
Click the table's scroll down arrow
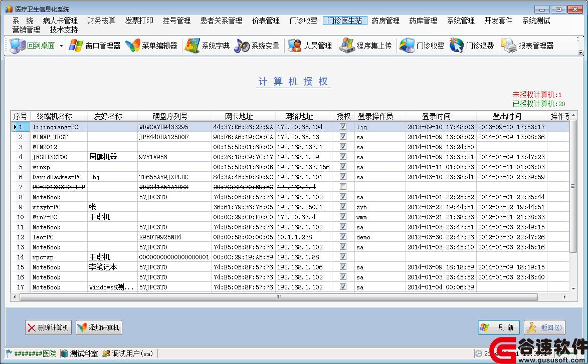tap(573, 289)
